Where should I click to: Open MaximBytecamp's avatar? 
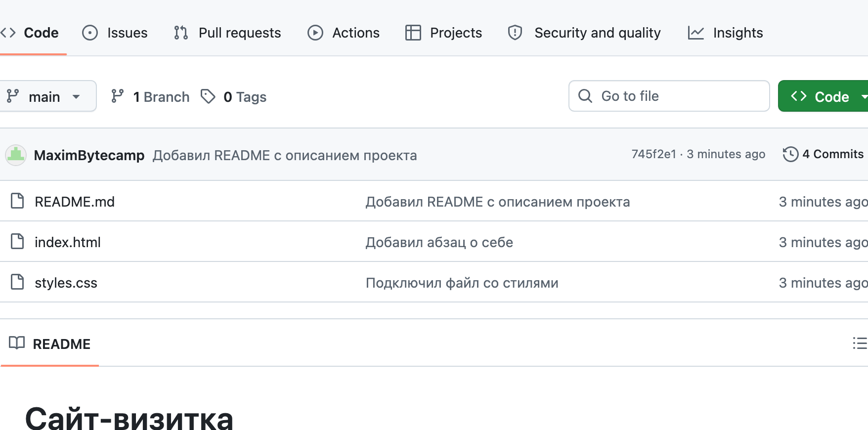[x=16, y=155]
